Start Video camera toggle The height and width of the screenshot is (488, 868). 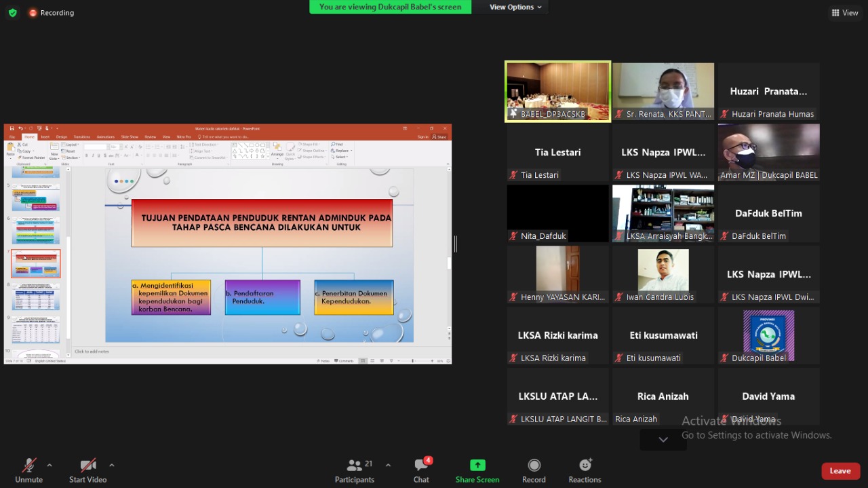(x=87, y=470)
